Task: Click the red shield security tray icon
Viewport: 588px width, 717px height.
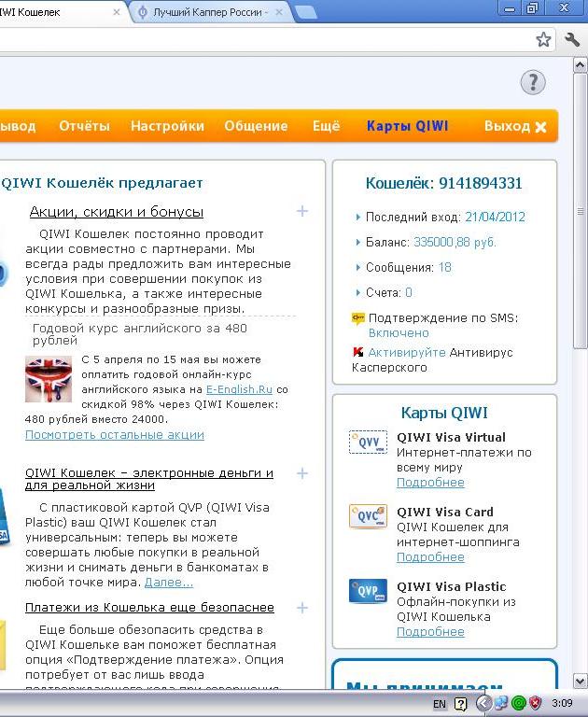Action: (x=536, y=703)
